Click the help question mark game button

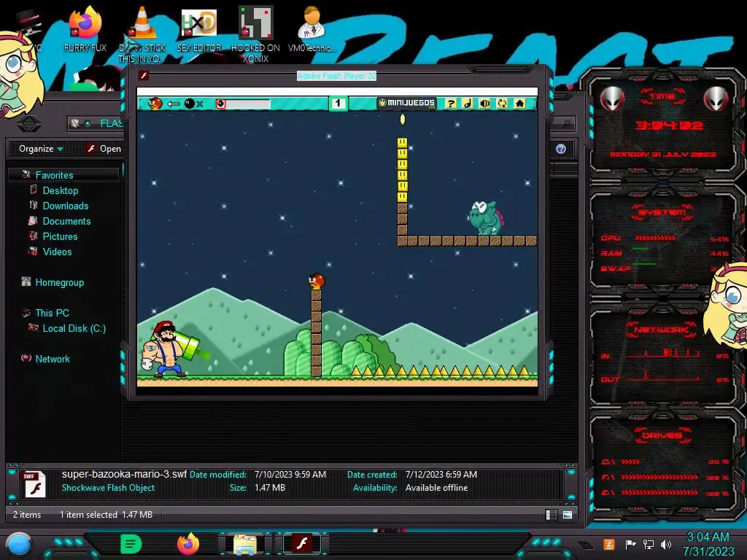(451, 104)
